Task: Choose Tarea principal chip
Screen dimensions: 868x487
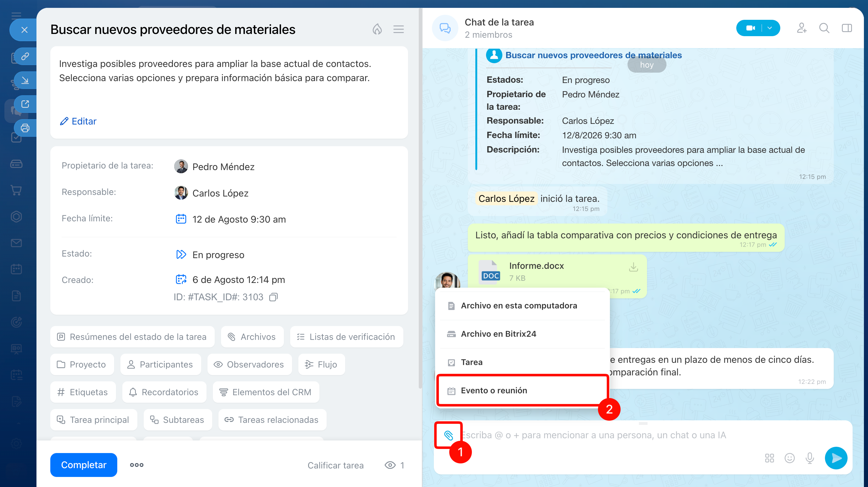Action: pos(94,420)
